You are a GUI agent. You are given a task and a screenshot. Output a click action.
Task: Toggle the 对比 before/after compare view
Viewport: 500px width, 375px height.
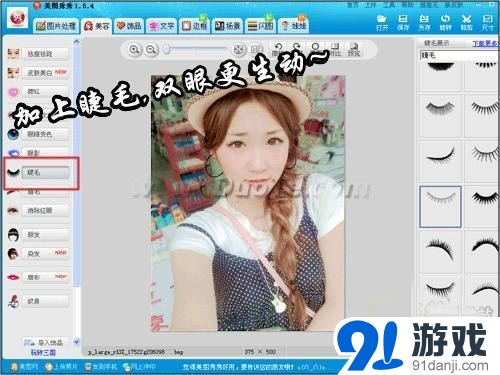click(x=335, y=49)
